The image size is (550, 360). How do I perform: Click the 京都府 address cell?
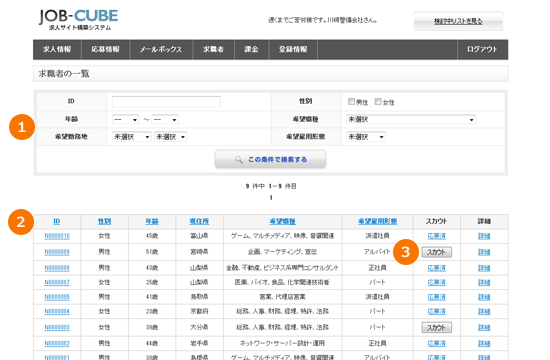pos(199,312)
